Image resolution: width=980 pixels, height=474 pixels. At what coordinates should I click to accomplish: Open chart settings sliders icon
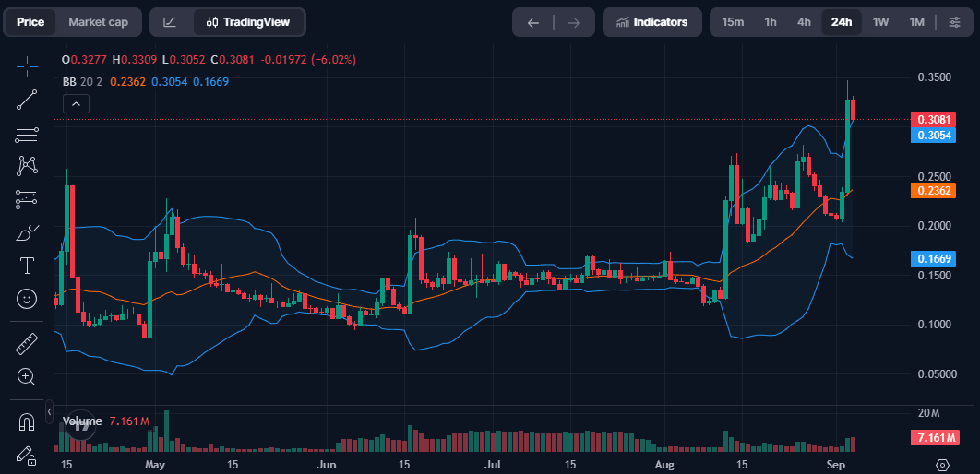(x=954, y=22)
